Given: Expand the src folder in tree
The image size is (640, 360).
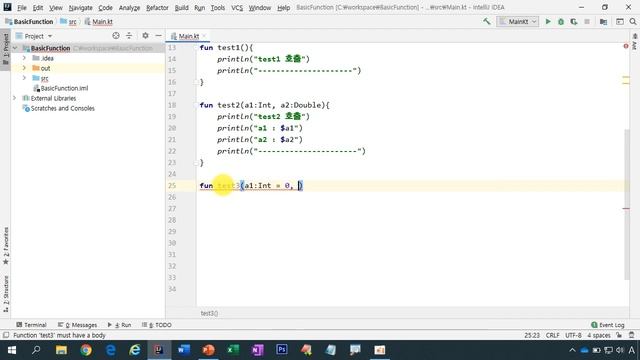Looking at the screenshot, I should (24, 78).
